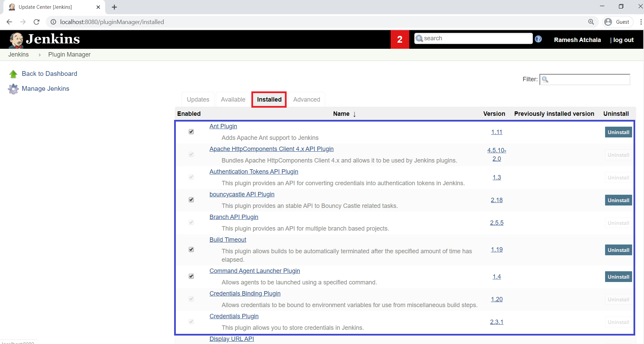Click the browser back arrow
The height and width of the screenshot is (344, 644).
(x=9, y=22)
